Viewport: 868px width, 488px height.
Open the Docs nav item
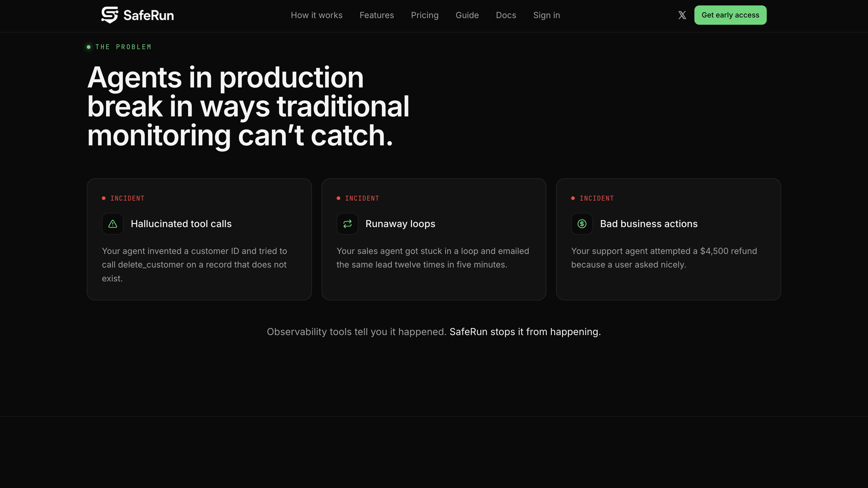(x=506, y=15)
